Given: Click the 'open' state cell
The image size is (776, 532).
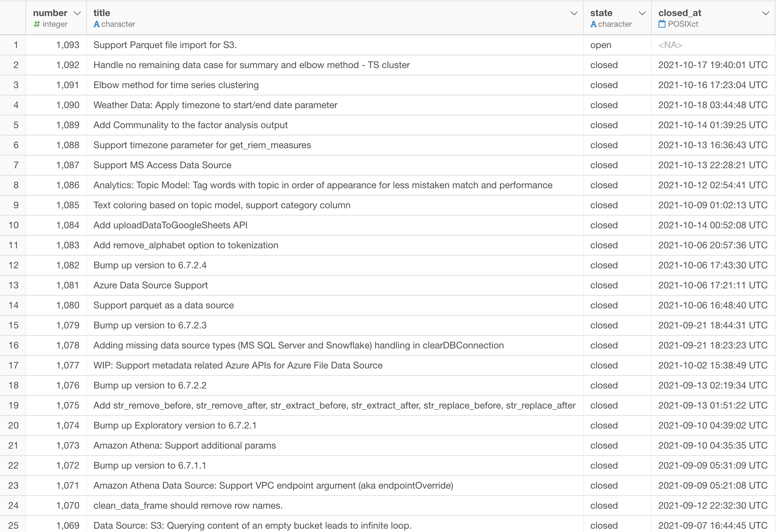Looking at the screenshot, I should click(600, 45).
